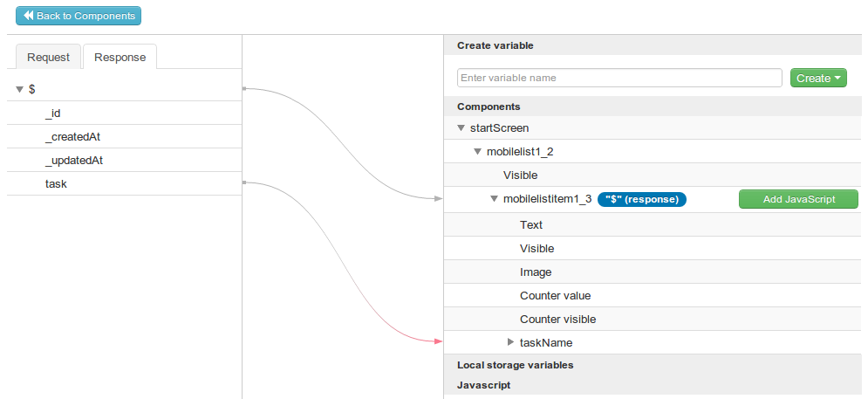Select the _createdAt response field
Screen dimensions: 868x399
[73, 136]
